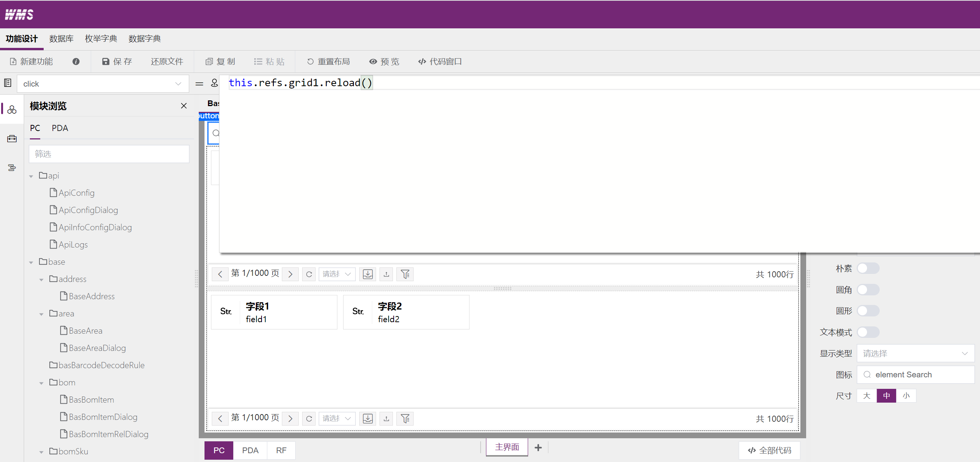Toggle the 圆角 switch
The height and width of the screenshot is (462, 980).
pyautogui.click(x=868, y=290)
